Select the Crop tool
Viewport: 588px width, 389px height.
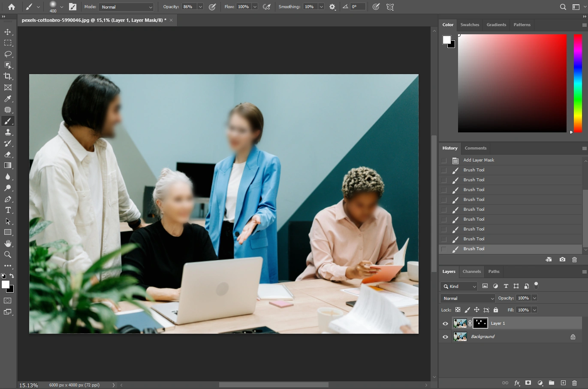[8, 76]
